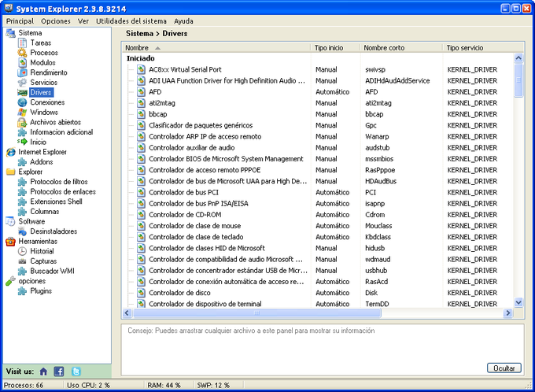Select the ati2mtag driver row
The image size is (535, 392).
(x=317, y=103)
